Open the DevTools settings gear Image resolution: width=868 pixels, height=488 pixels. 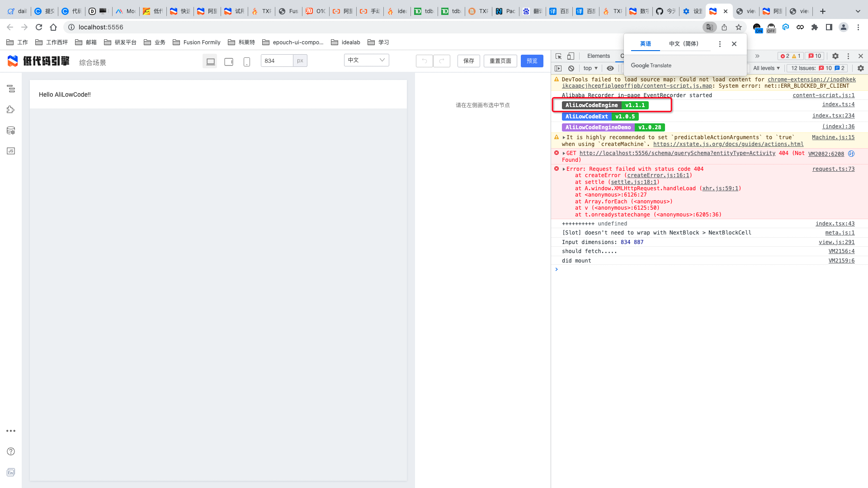pos(835,56)
